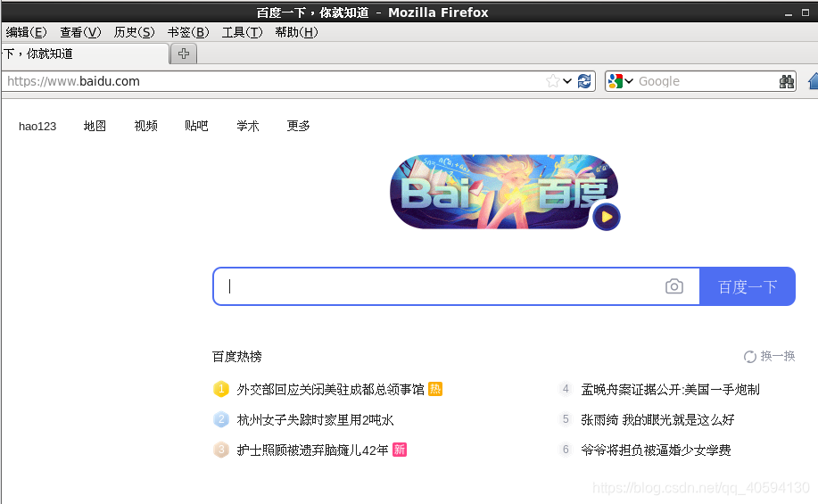Open hot topic 杭州女子失踪时家里用2吨水
This screenshot has width=818, height=504.
tap(315, 420)
